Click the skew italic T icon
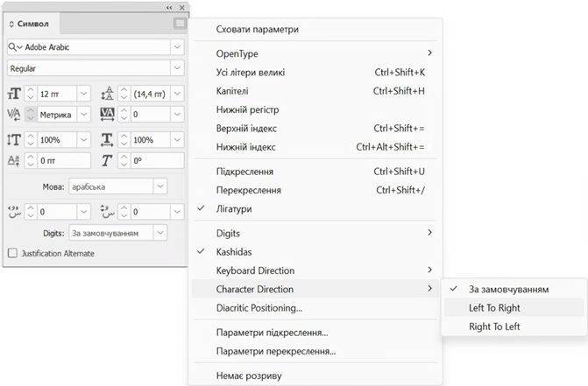This screenshot has width=588, height=386. (107, 161)
